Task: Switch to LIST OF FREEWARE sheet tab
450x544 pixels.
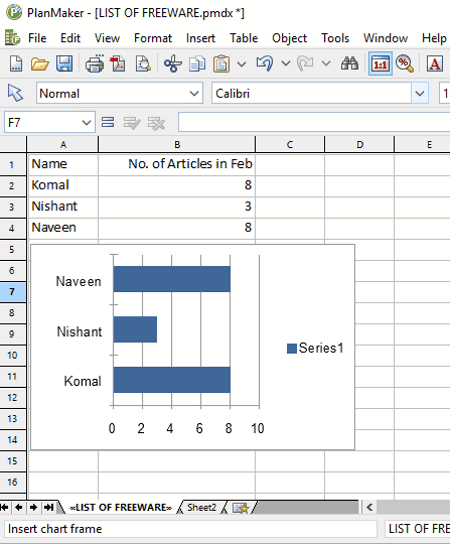Action: click(120, 508)
